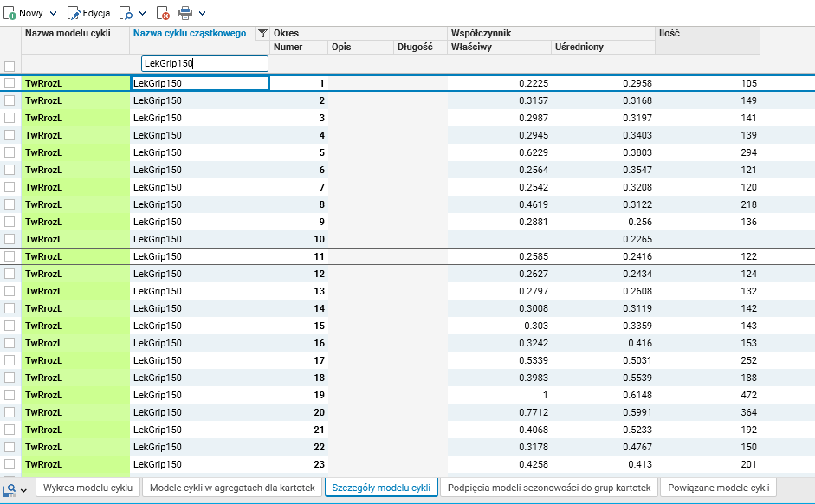Click the Edycja pencil icon
Screen dimensions: 815x504
74,13
